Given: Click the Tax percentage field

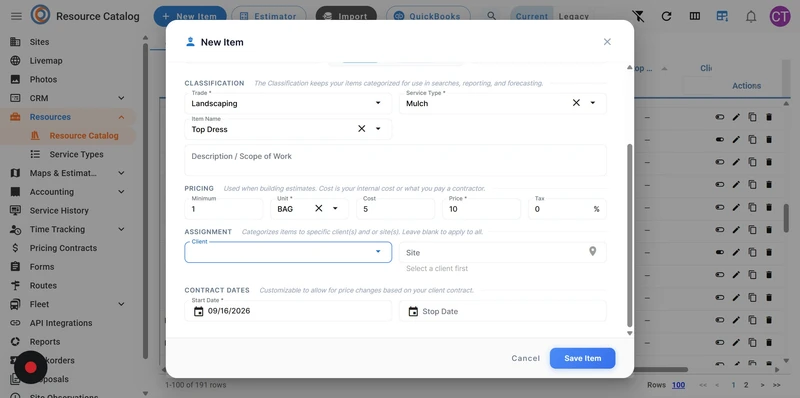Looking at the screenshot, I should pos(567,209).
